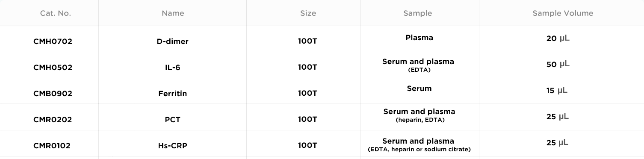Click the 15 µL volume for Ferritin
This screenshot has width=644, height=159.
pyautogui.click(x=557, y=91)
